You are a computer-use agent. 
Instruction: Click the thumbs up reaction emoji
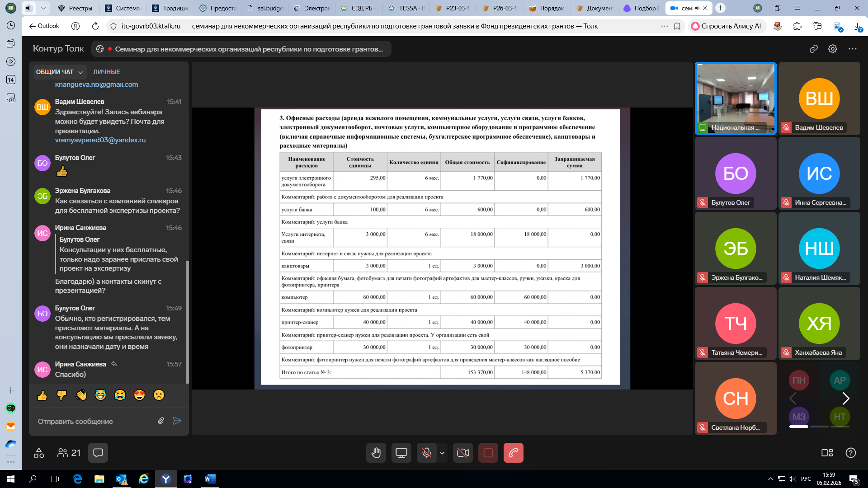click(42, 395)
